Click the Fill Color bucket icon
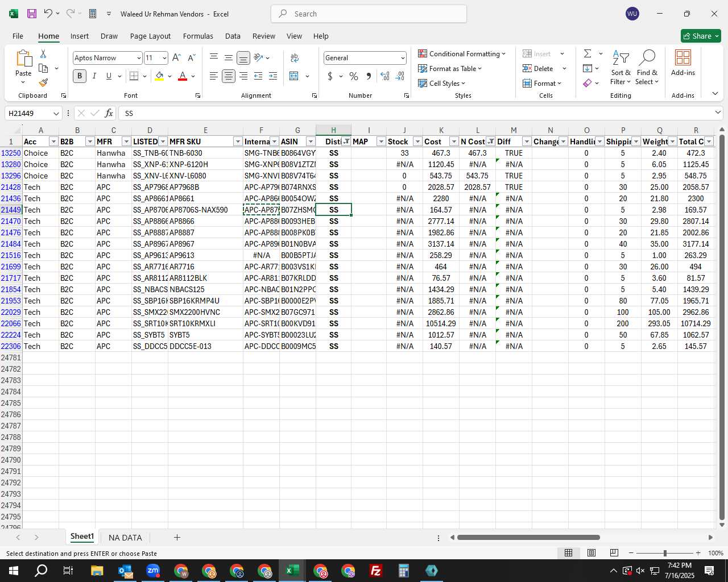The height and width of the screenshot is (582, 728). [159, 76]
